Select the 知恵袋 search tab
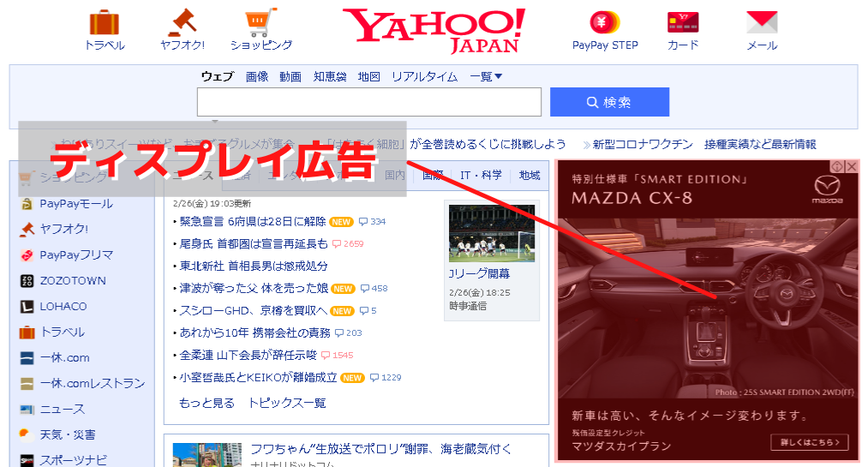The height and width of the screenshot is (467, 868). click(330, 76)
